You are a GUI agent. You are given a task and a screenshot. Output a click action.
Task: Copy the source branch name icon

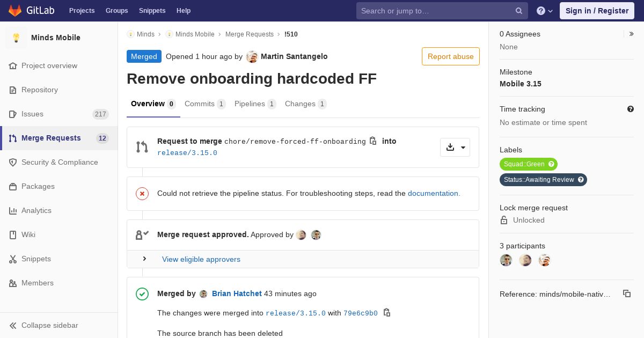(373, 141)
